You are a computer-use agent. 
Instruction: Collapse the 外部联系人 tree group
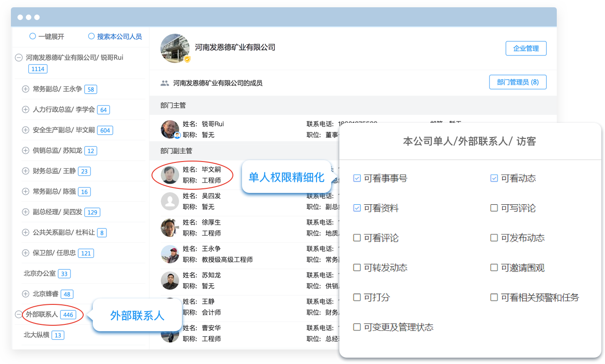(x=19, y=314)
